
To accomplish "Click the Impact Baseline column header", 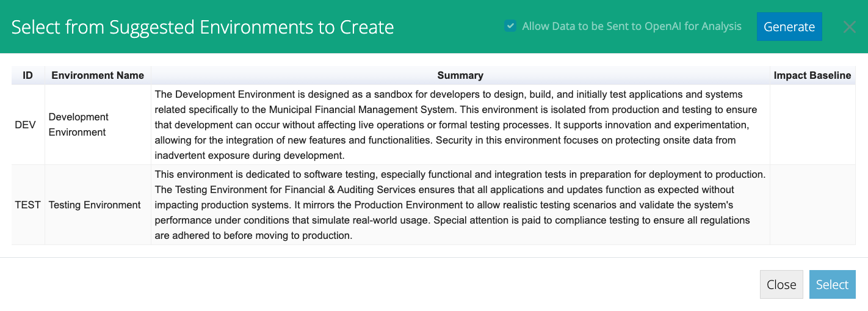I will [812, 75].
